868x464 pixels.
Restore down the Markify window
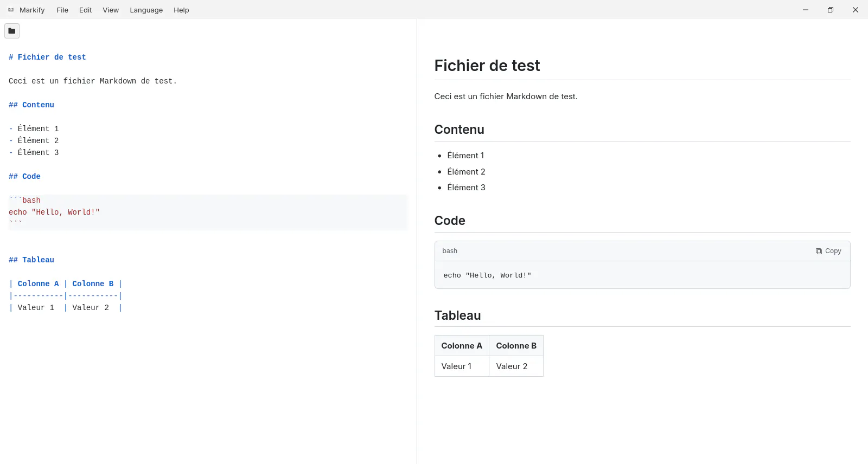[x=831, y=10]
